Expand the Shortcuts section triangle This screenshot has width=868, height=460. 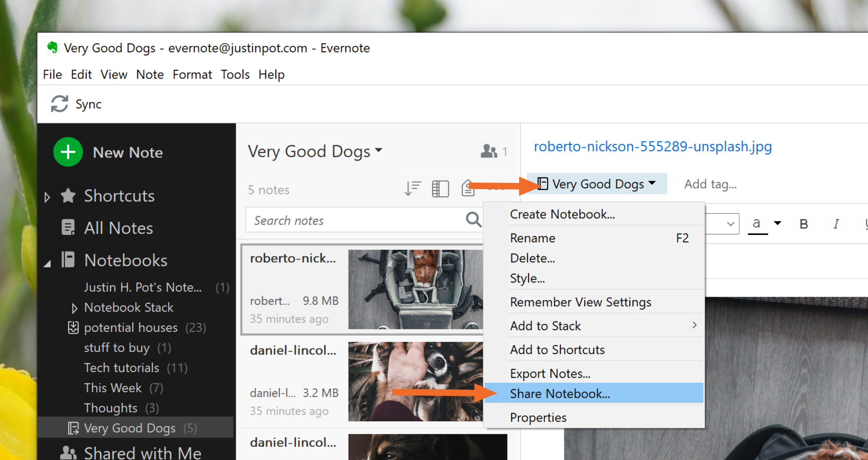click(x=47, y=197)
